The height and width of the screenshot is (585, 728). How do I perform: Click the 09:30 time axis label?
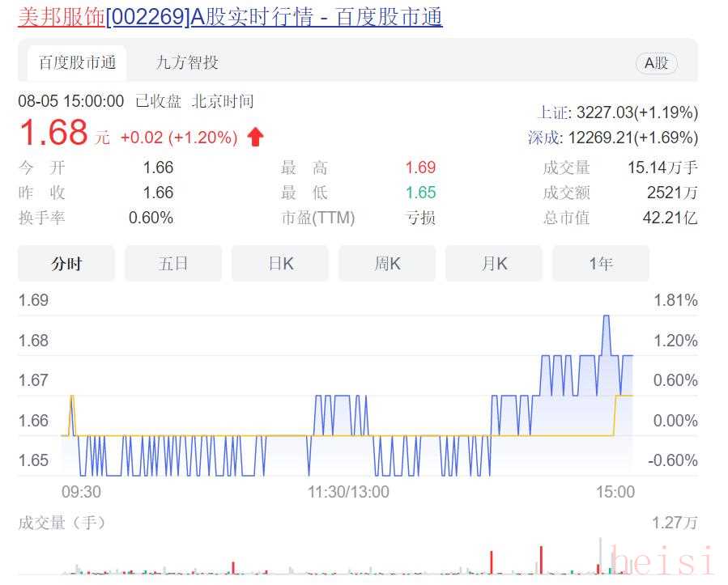(x=81, y=492)
